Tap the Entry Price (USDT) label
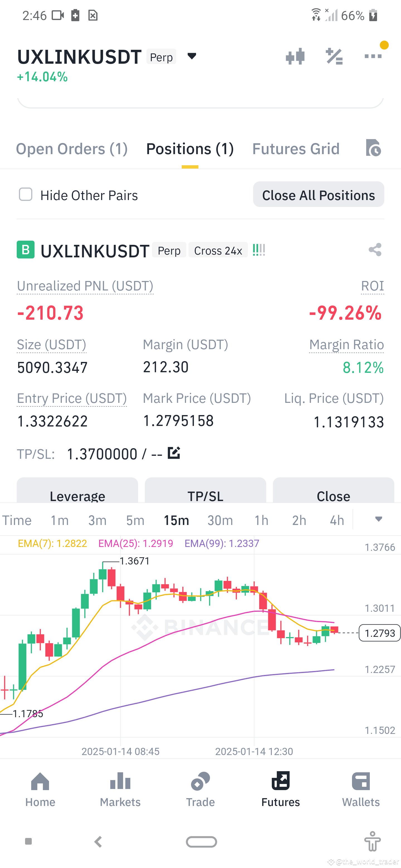Screen dimensions: 401x868 coord(72,398)
